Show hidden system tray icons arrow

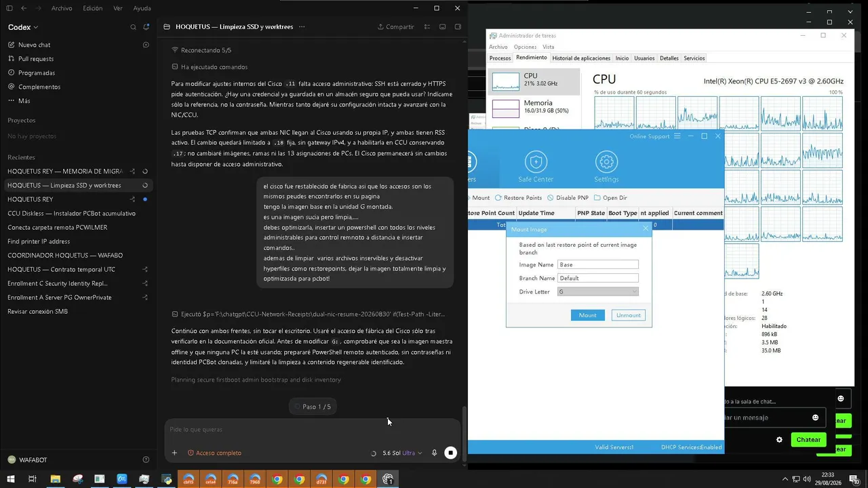click(785, 479)
